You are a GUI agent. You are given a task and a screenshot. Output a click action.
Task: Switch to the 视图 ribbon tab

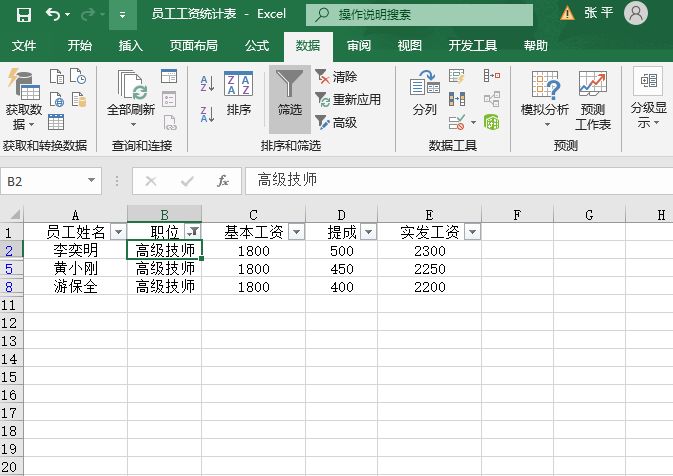pos(409,45)
